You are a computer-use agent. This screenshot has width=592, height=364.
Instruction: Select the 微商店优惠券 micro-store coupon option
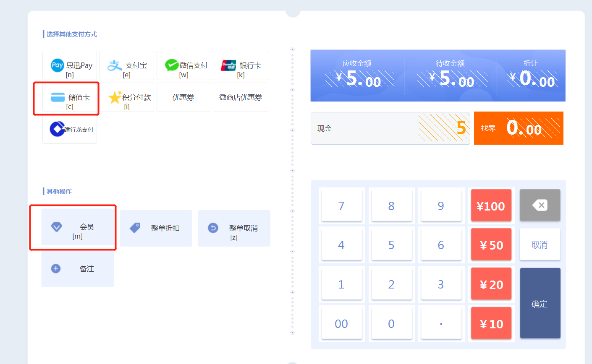(x=241, y=97)
